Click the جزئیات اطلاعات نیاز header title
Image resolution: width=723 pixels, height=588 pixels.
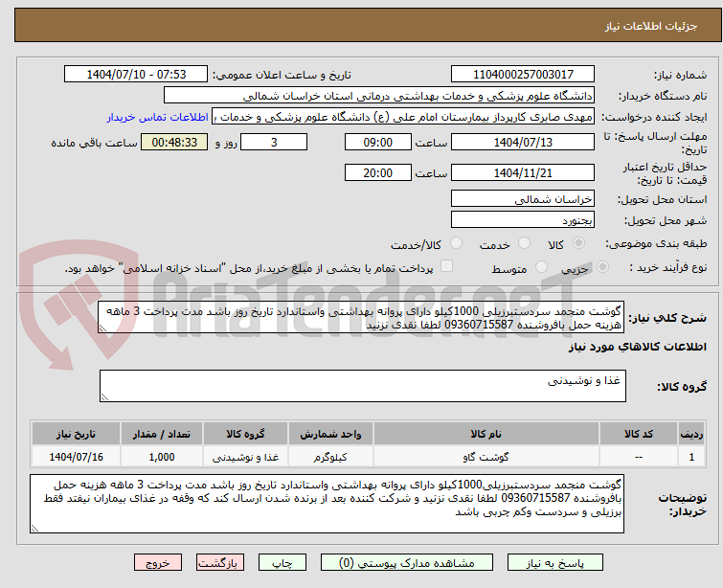651,26
